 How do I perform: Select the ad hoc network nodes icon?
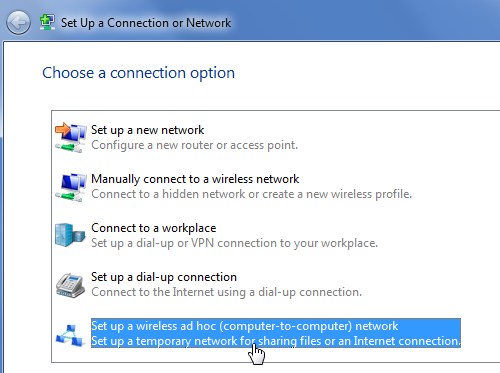[70, 335]
